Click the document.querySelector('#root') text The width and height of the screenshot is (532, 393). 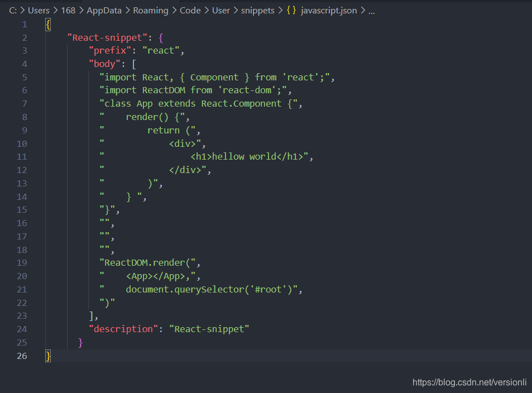click(209, 290)
